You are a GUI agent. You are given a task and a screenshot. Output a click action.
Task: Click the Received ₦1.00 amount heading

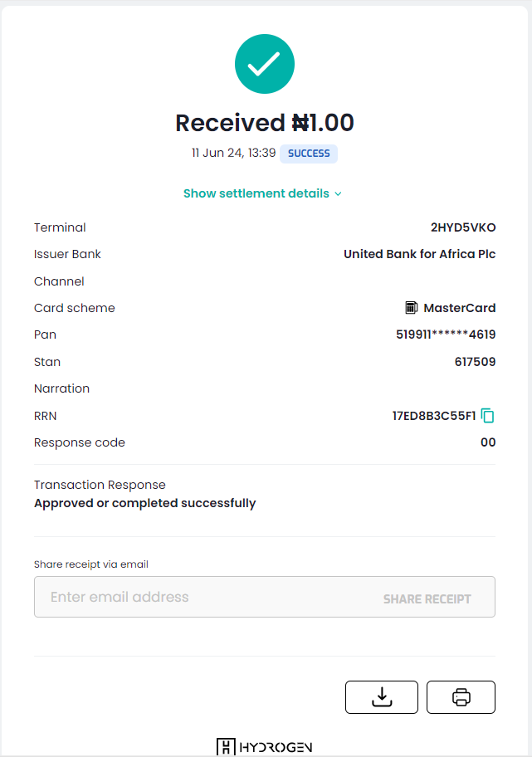click(x=264, y=122)
